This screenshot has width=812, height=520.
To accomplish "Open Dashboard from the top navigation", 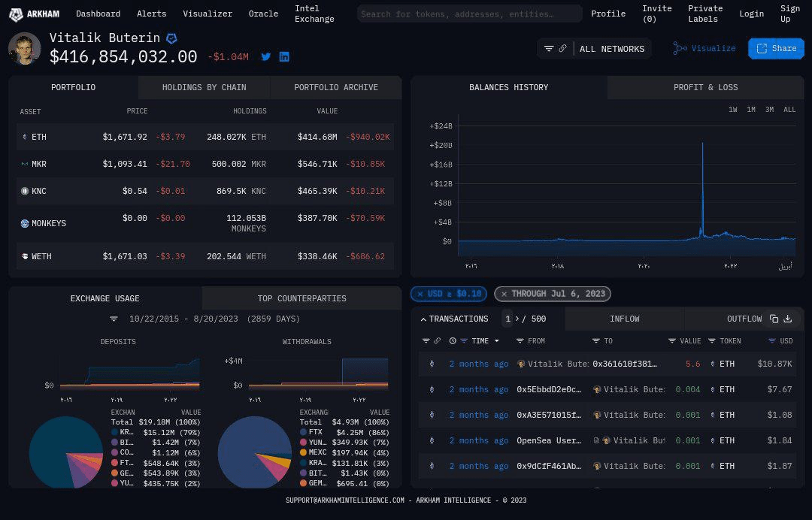I will coord(98,14).
